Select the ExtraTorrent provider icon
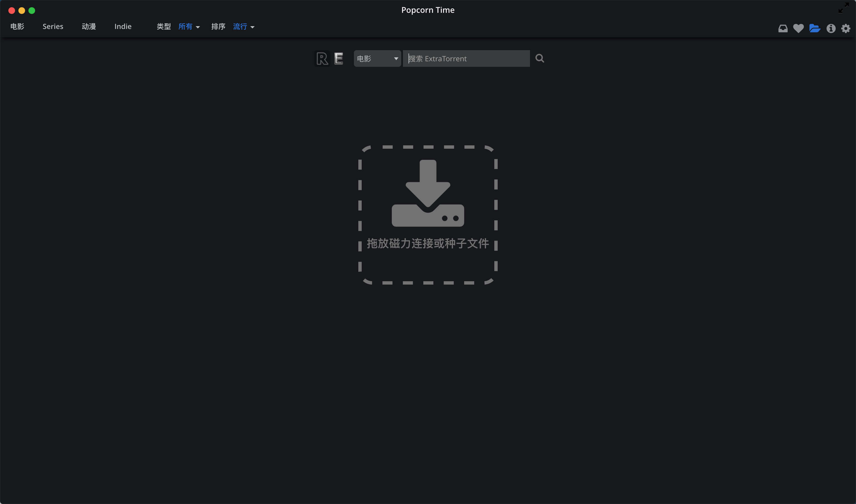This screenshot has height=504, width=856. coord(339,58)
